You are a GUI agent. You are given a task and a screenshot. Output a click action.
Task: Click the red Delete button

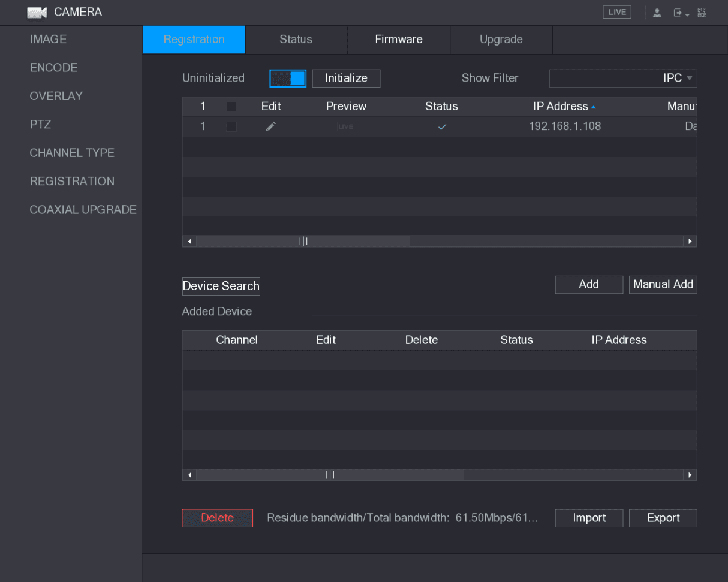pos(218,518)
